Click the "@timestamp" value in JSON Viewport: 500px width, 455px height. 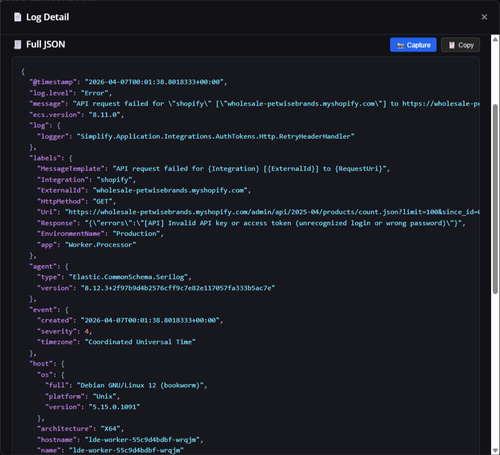tap(156, 82)
